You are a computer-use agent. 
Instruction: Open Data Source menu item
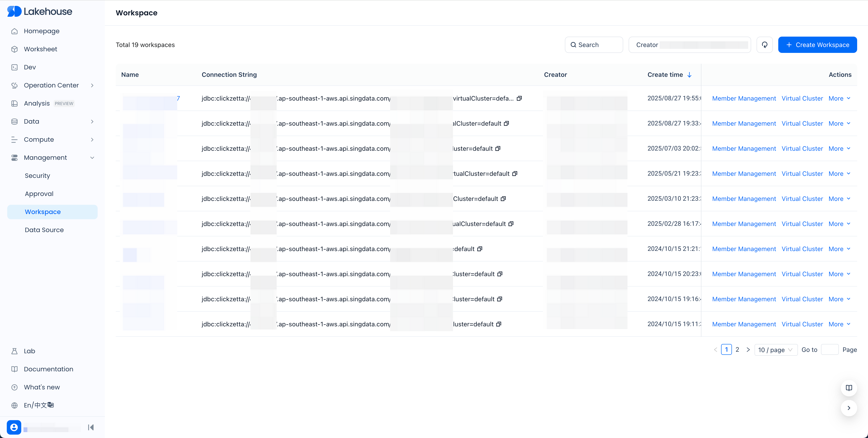click(44, 230)
